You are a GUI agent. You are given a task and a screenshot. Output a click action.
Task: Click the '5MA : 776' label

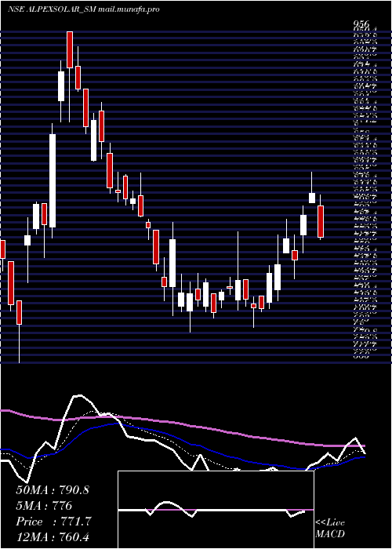pyautogui.click(x=44, y=506)
